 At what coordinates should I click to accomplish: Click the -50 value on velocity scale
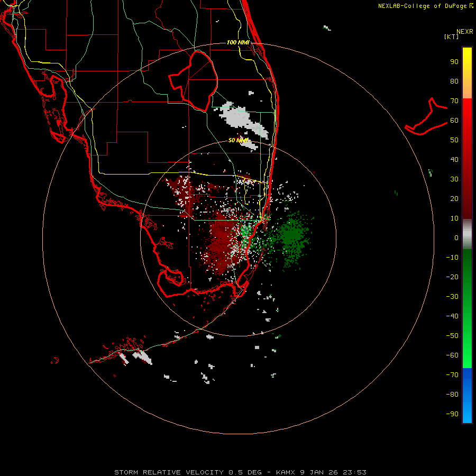click(452, 336)
